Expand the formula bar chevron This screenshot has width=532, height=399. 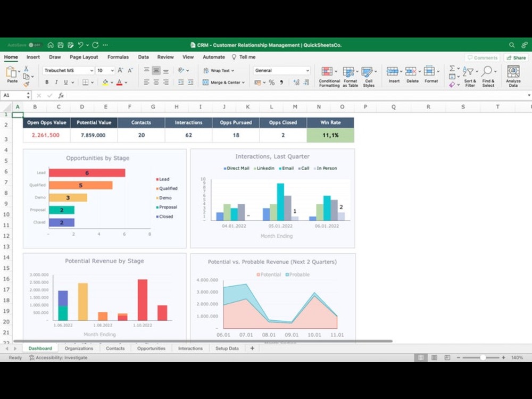click(529, 95)
